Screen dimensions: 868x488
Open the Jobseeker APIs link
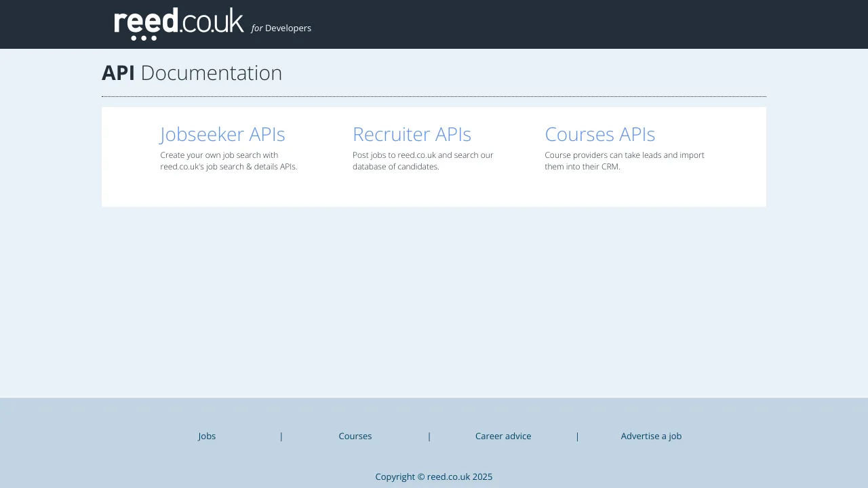click(222, 134)
